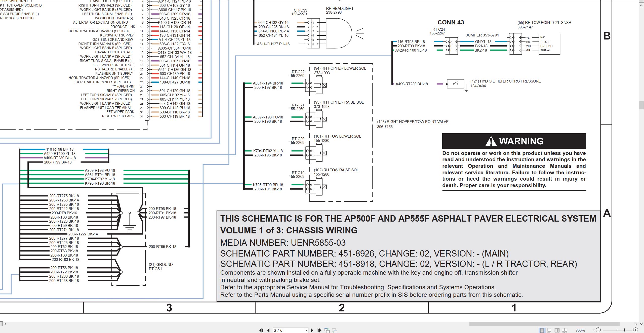Click the go to next view icon
The image size is (644, 333).
coord(335,330)
